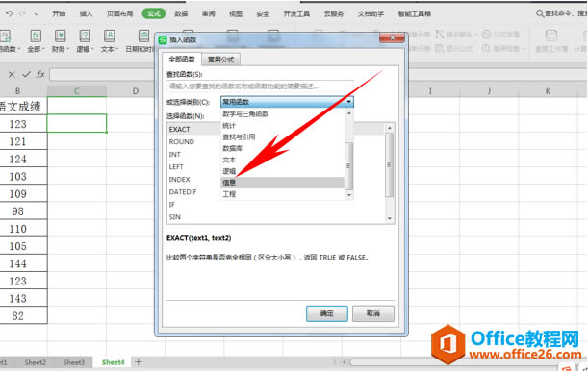Open the 智能工具箱 ribbon tab
The width and height of the screenshot is (588, 371).
pos(415,13)
